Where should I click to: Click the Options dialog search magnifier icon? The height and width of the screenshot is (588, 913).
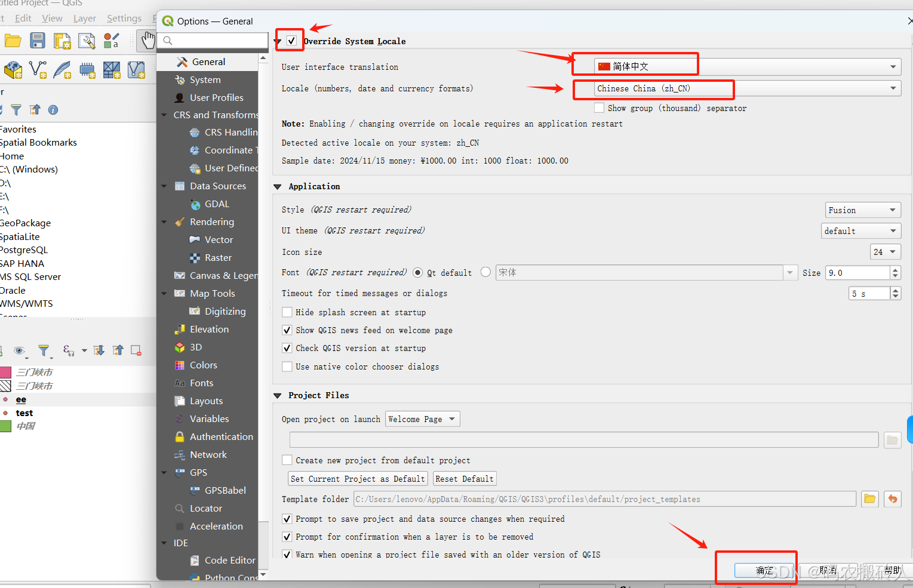pyautogui.click(x=168, y=41)
